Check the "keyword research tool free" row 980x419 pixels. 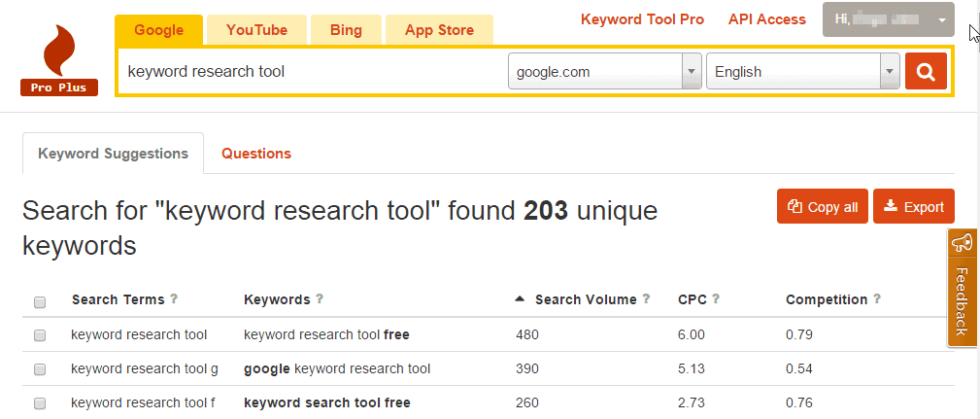[x=40, y=335]
